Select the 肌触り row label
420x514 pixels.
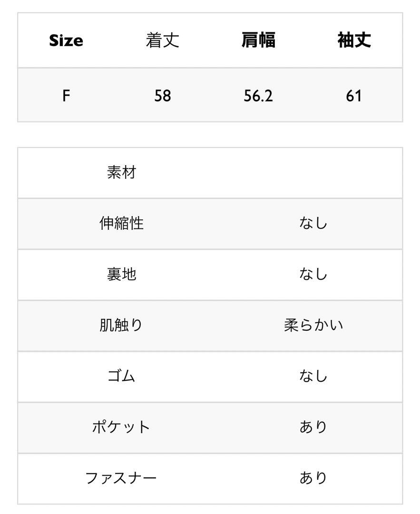[121, 325]
